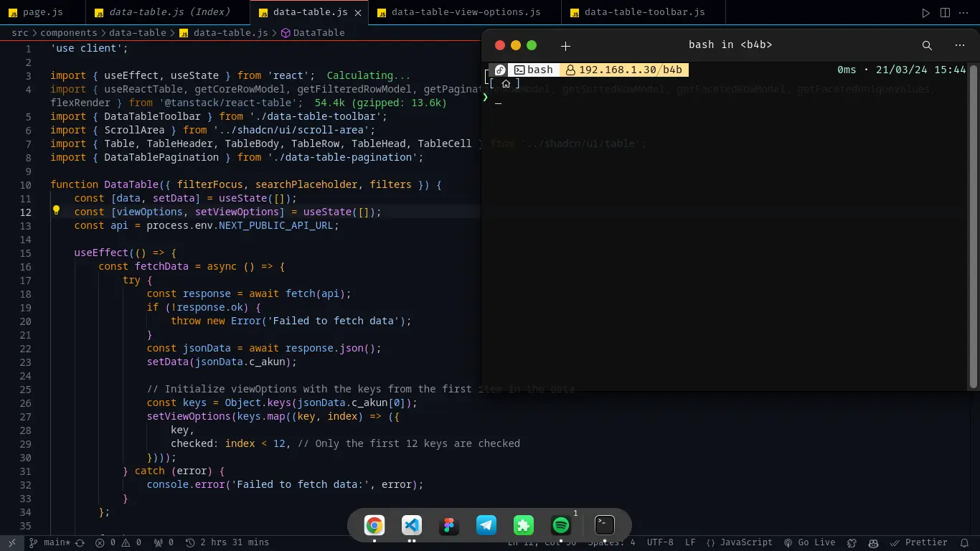Click the terminal prompt input line
The image size is (980, 551).
(x=725, y=98)
